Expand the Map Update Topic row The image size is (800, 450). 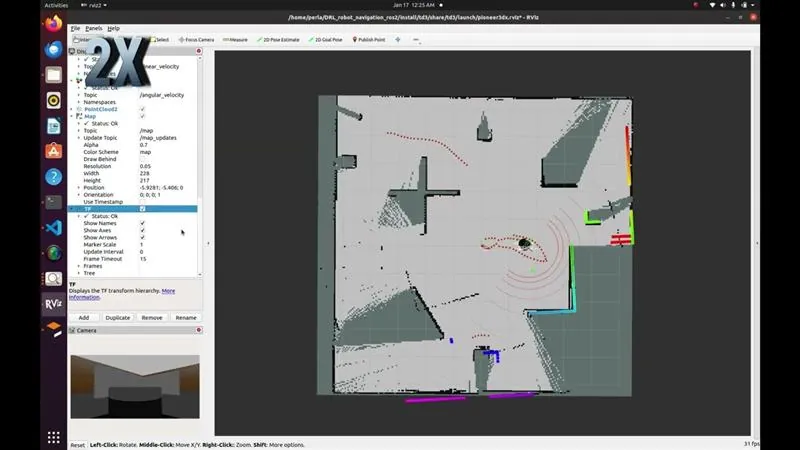point(79,138)
